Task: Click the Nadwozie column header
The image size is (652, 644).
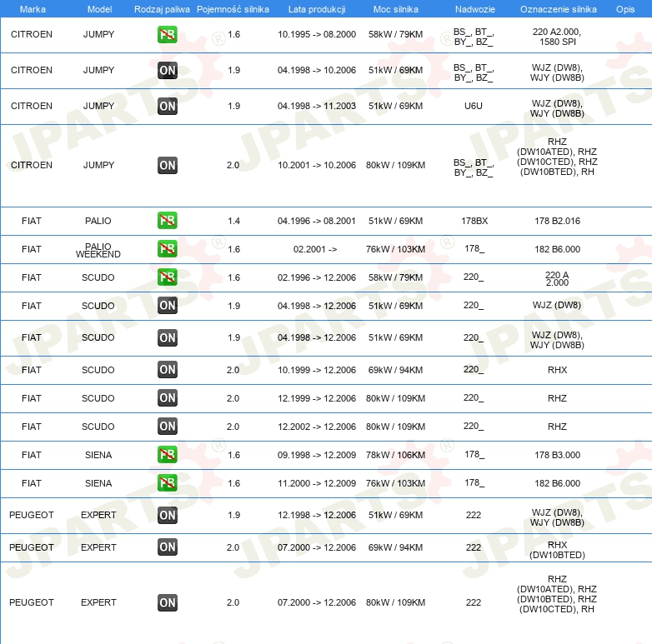Action: tap(475, 9)
